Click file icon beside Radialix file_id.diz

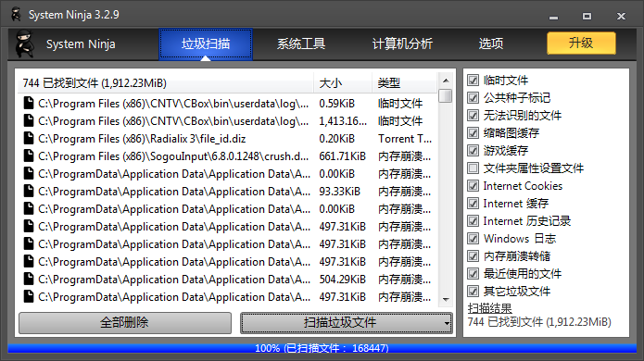(29, 138)
